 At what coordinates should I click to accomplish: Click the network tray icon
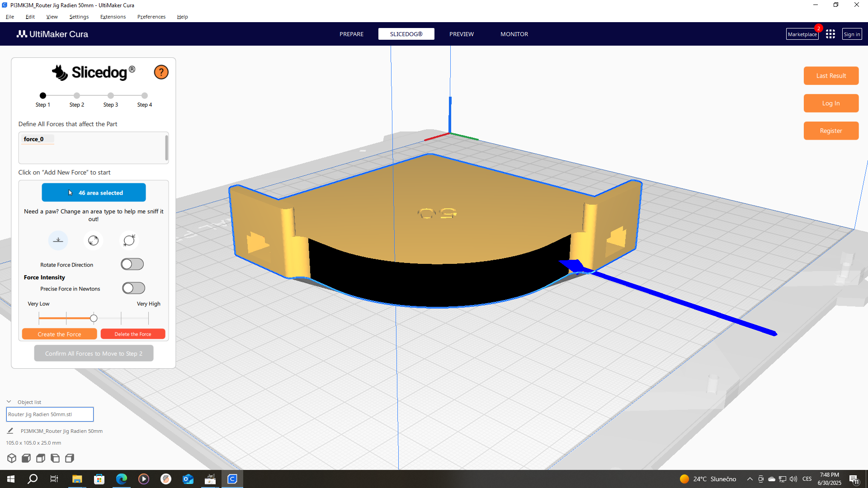[783, 479]
